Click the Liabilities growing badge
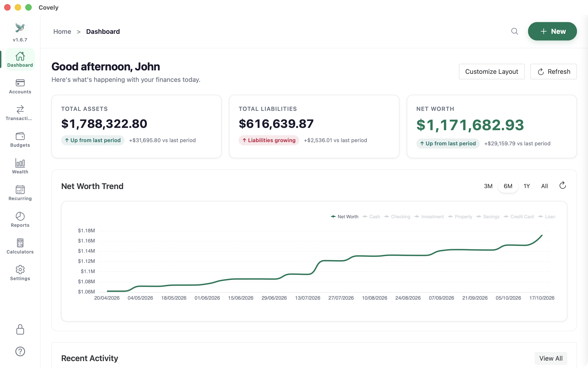This screenshot has width=588, height=368. pyautogui.click(x=269, y=140)
